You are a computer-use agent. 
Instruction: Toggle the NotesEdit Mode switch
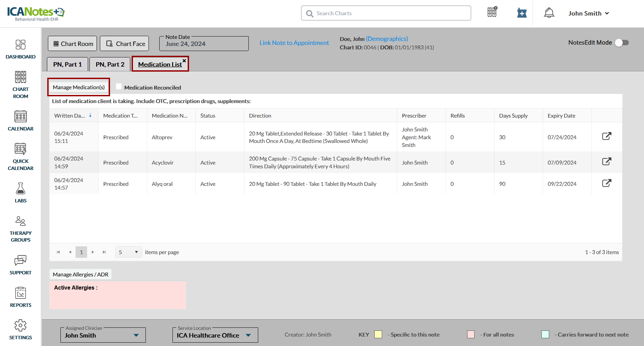621,43
